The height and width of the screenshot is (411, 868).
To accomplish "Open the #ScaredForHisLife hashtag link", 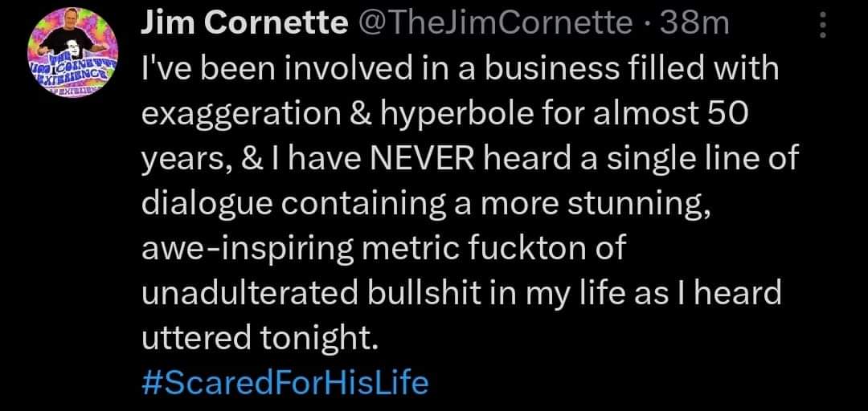I will (285, 382).
